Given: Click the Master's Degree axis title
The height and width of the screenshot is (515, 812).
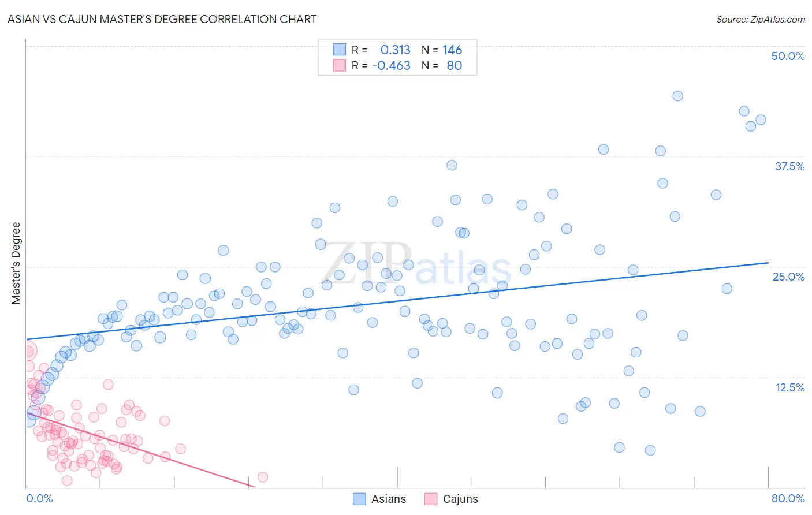Looking at the screenshot, I should (16, 263).
